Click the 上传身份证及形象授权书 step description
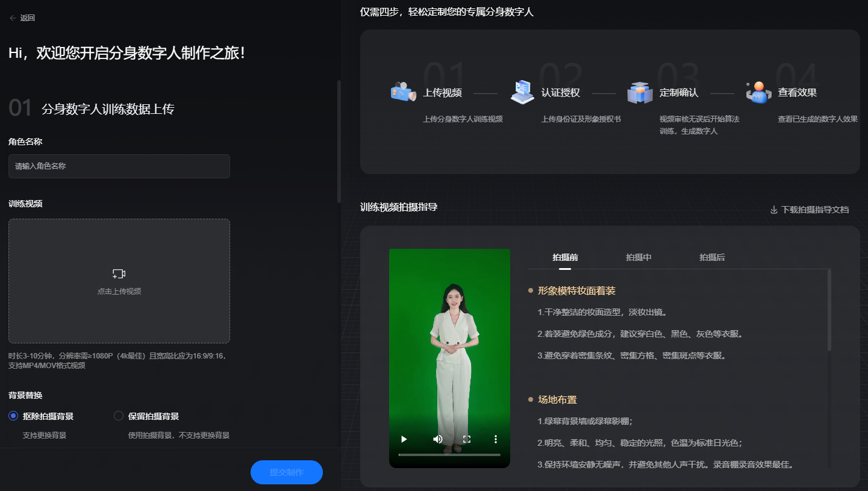Image resolution: width=868 pixels, height=491 pixels. click(x=581, y=119)
